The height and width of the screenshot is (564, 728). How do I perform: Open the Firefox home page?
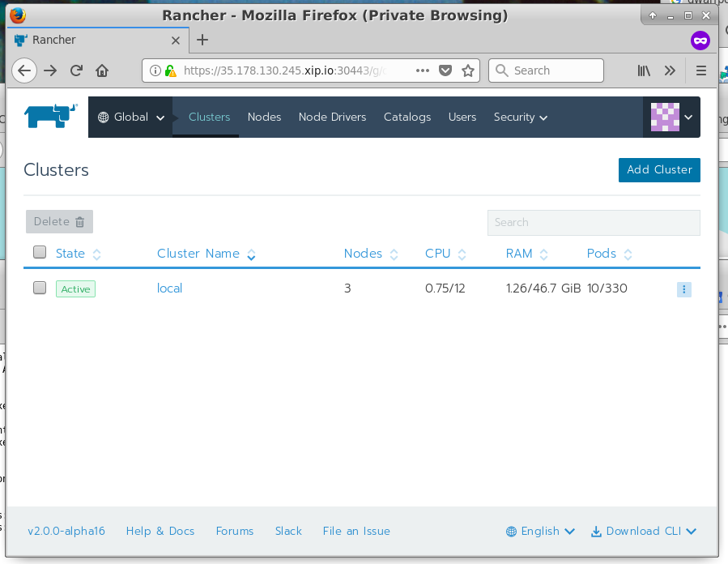click(x=102, y=70)
